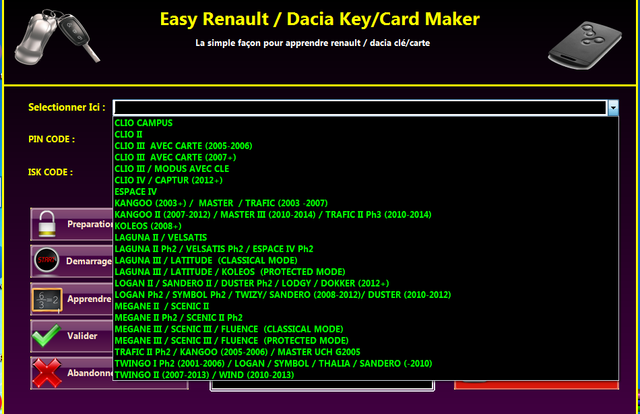Screen dimensions: 640x414
Task: Select LAGUNA II / VELSATIS model
Action: 160,237
